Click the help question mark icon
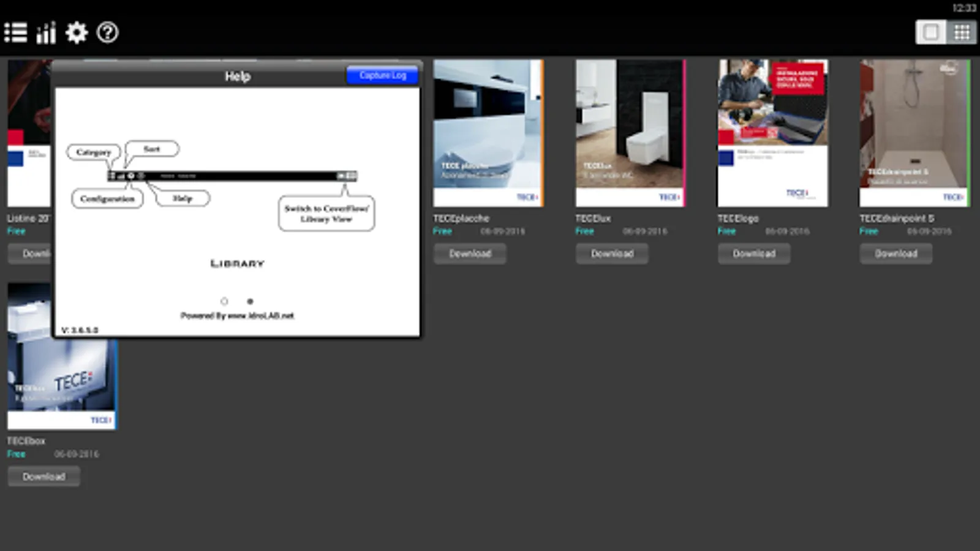 [x=107, y=32]
